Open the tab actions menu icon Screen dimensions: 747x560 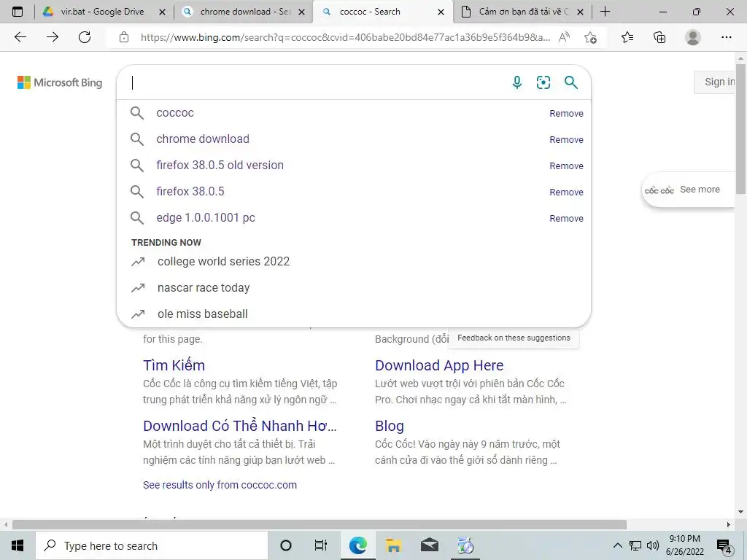click(x=18, y=12)
